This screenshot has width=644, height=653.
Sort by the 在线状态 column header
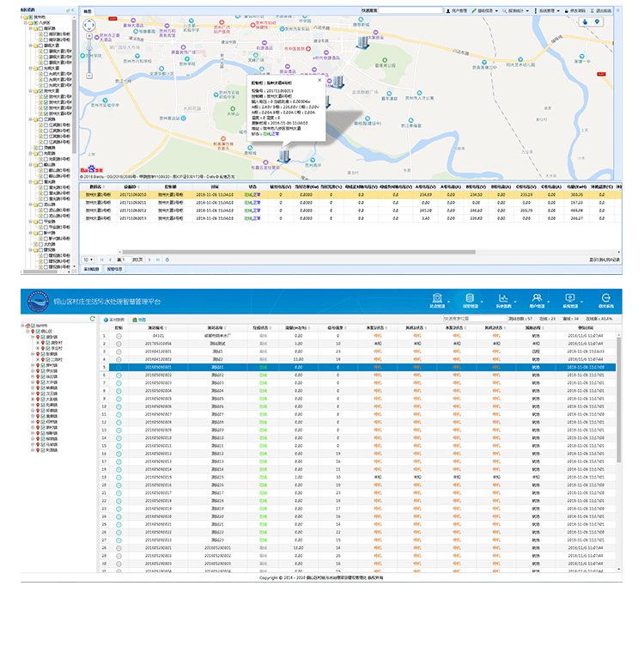[262, 327]
